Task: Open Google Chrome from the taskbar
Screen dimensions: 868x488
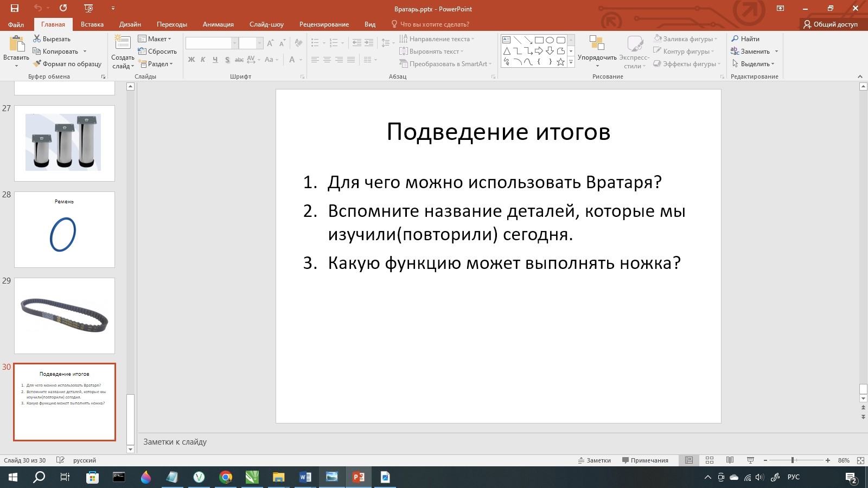Action: pyautogui.click(x=226, y=477)
